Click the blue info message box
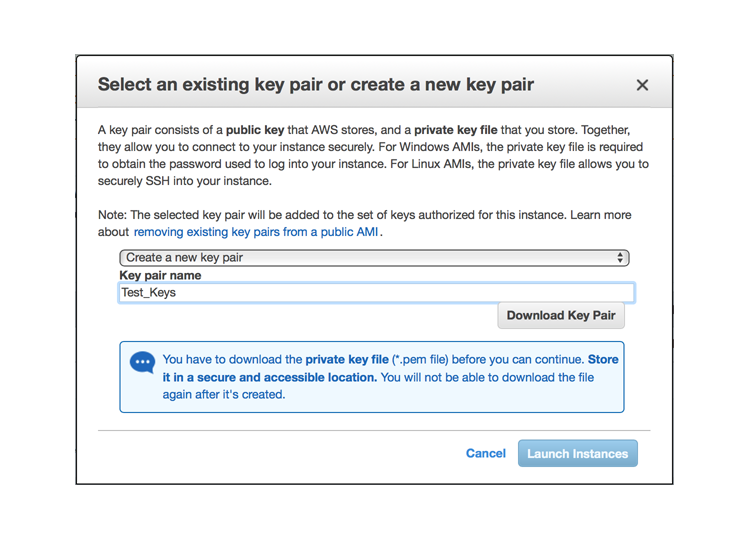Screen dimensions: 749x539 pos(372,377)
